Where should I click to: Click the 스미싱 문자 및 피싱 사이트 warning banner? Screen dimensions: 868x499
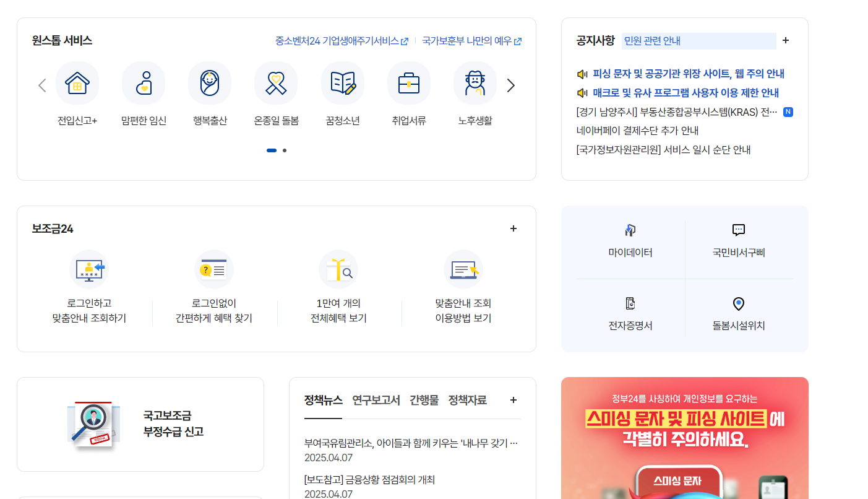click(685, 438)
